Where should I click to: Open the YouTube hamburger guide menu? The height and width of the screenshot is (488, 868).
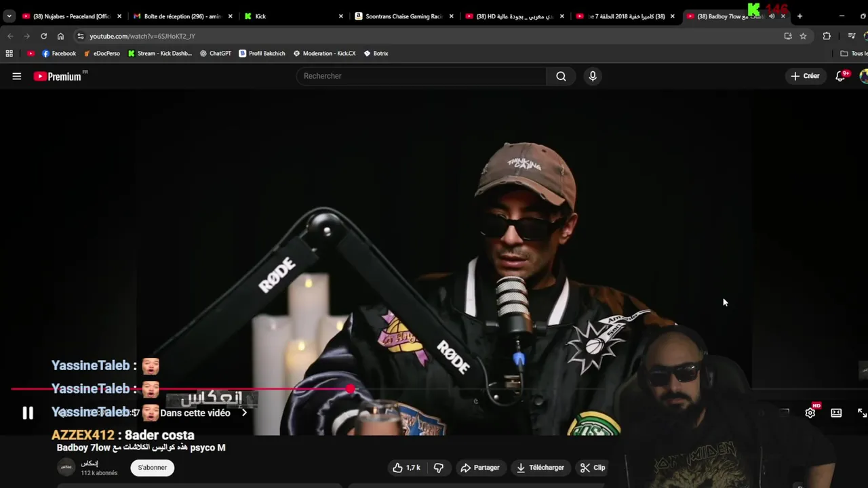[x=17, y=77]
